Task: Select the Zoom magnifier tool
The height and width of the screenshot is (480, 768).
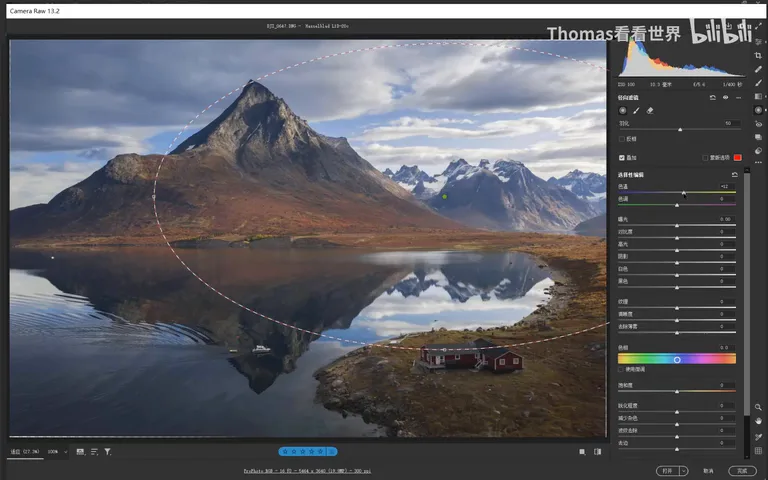Action: (759, 407)
